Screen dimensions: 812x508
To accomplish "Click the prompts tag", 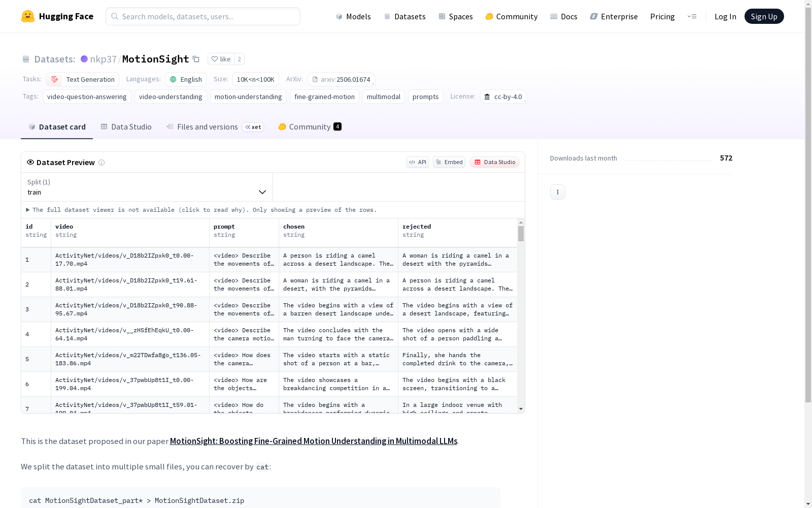I will tap(426, 97).
